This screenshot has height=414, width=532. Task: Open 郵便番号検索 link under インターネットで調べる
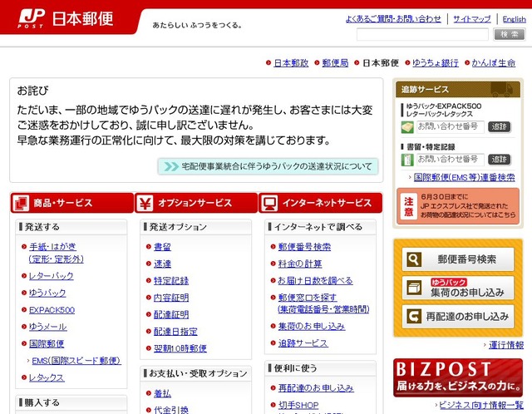304,247
